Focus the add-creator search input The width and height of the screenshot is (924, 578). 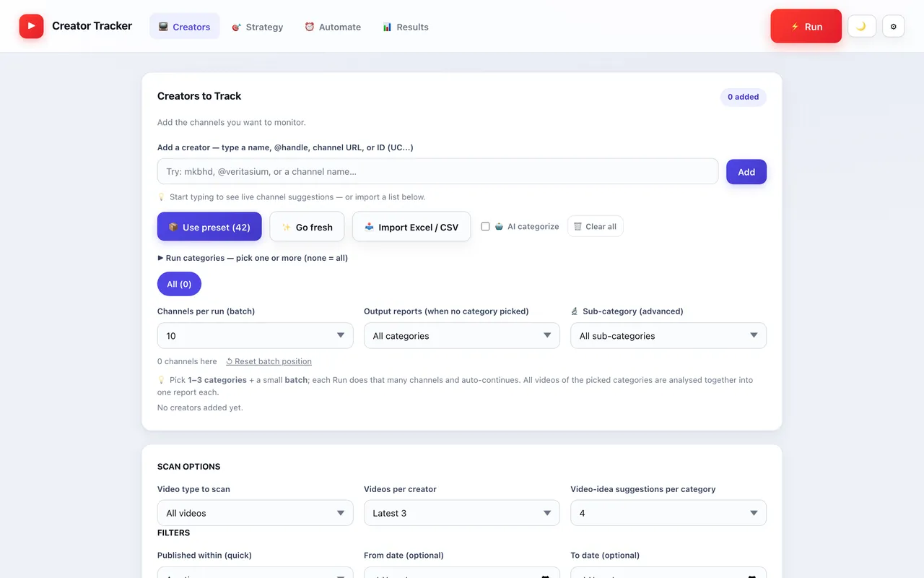click(437, 172)
